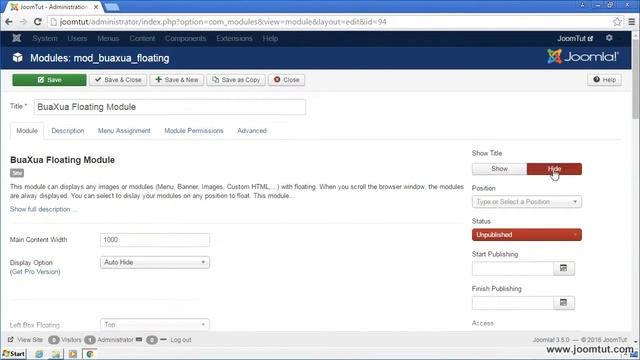Viewport: 640px width, 360px height.
Task: Set Show Title to Hide
Action: 554,169
